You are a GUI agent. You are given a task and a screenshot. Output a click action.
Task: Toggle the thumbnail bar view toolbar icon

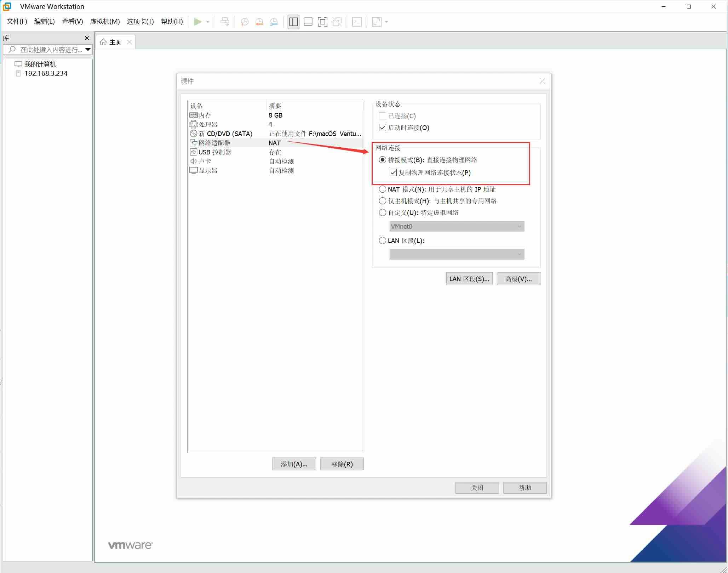[x=308, y=22]
